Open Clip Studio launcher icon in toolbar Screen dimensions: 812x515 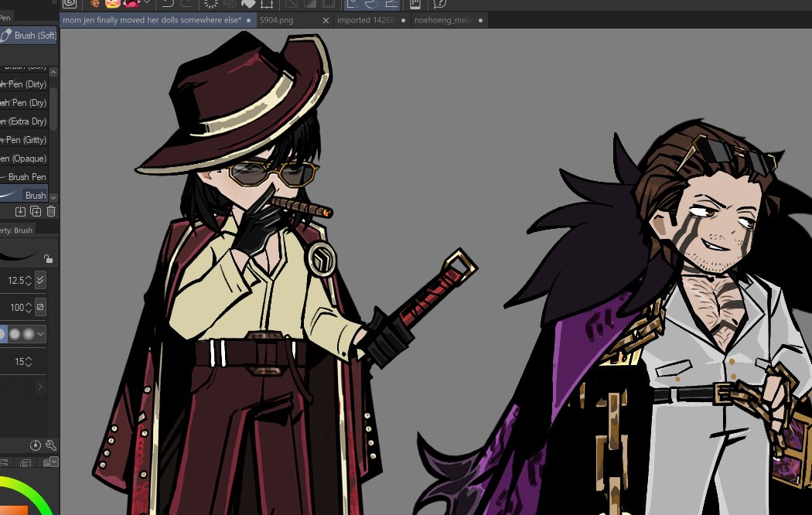pos(70,4)
